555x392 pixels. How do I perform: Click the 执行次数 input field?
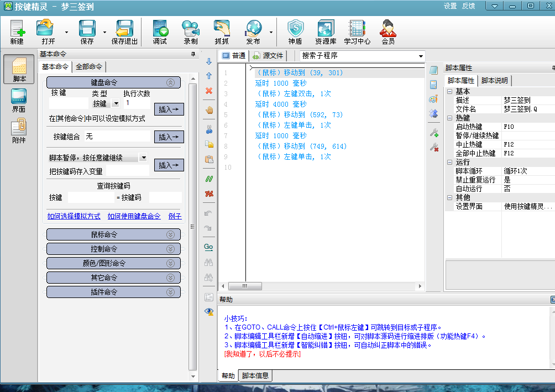[x=137, y=103]
